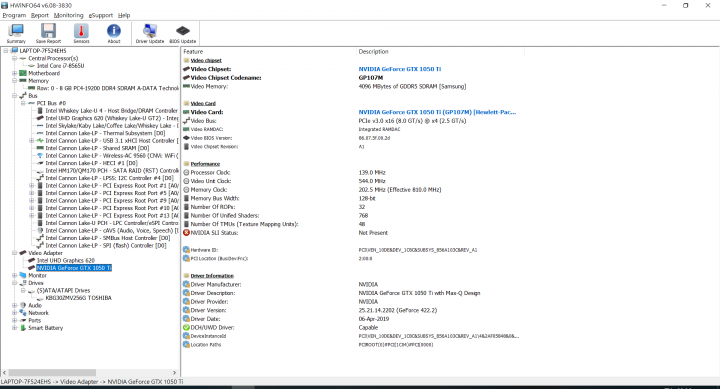Collapse the PCI Bus #0 node

[x=23, y=103]
